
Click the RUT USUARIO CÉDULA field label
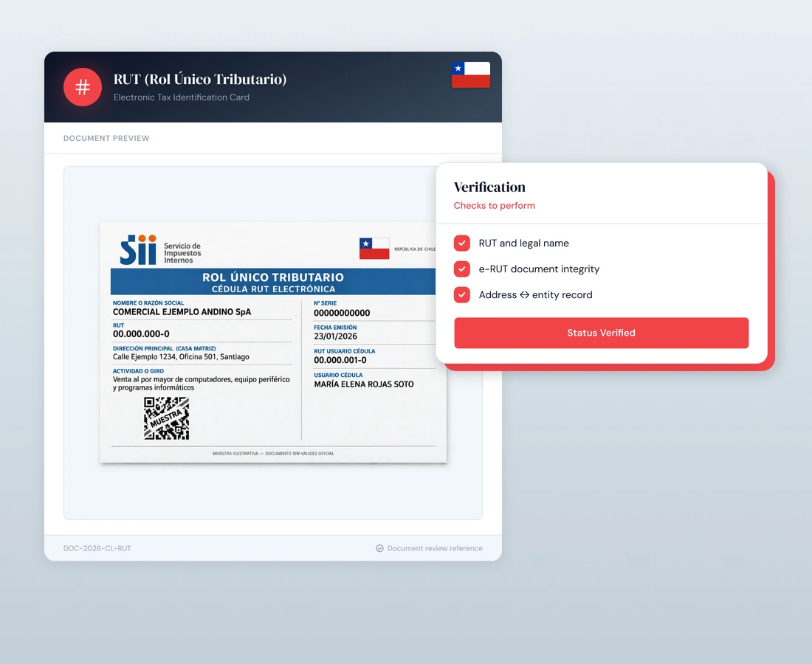345,351
